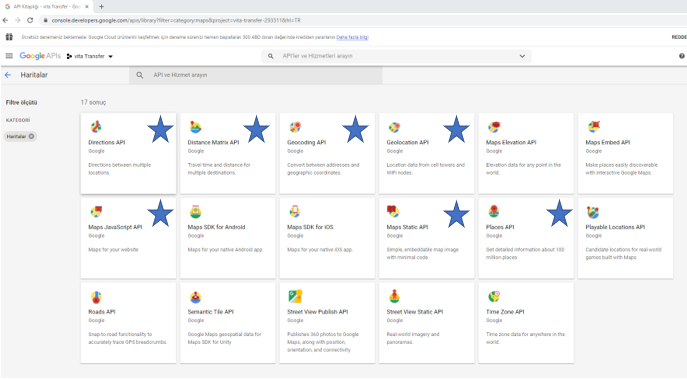
Task: Click the Maps Embed API card title
Action: tap(608, 142)
